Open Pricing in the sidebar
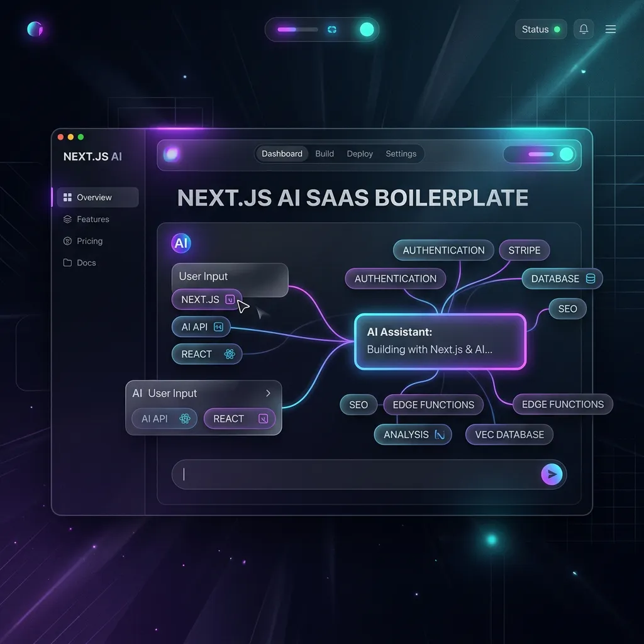This screenshot has height=644, width=644. pyautogui.click(x=83, y=241)
